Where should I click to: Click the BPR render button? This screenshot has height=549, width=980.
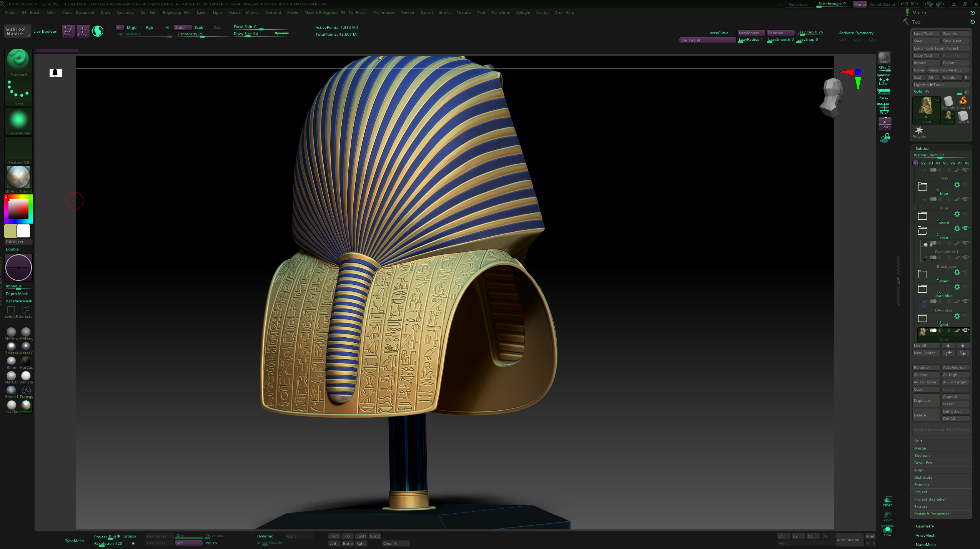tap(884, 58)
